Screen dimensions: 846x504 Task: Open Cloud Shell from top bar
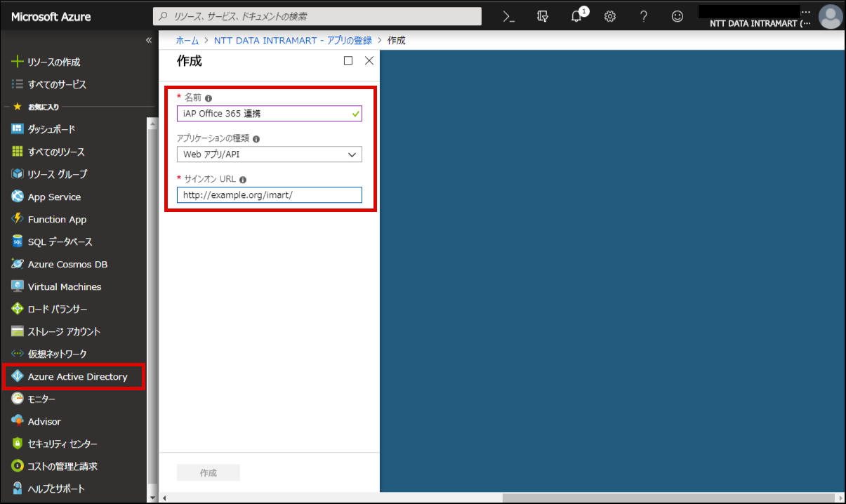[x=509, y=16]
